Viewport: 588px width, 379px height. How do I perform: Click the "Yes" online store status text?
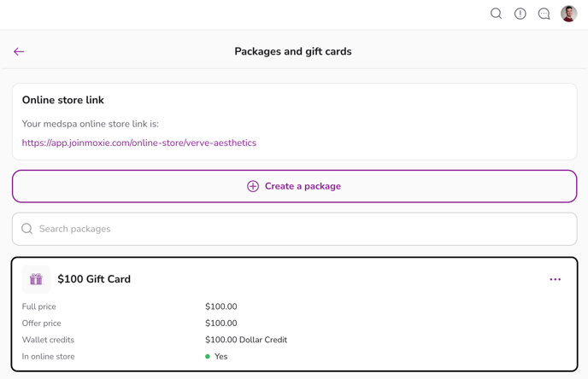click(x=221, y=357)
